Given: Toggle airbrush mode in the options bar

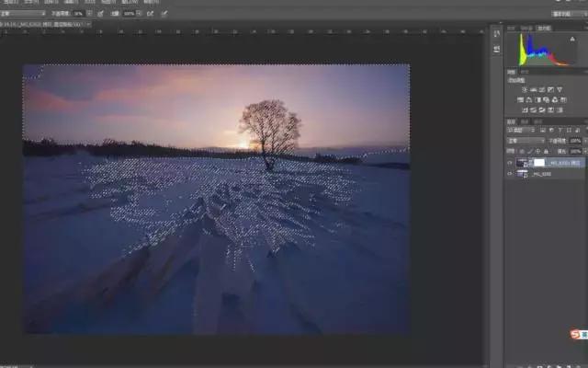Looking at the screenshot, I should point(151,14).
